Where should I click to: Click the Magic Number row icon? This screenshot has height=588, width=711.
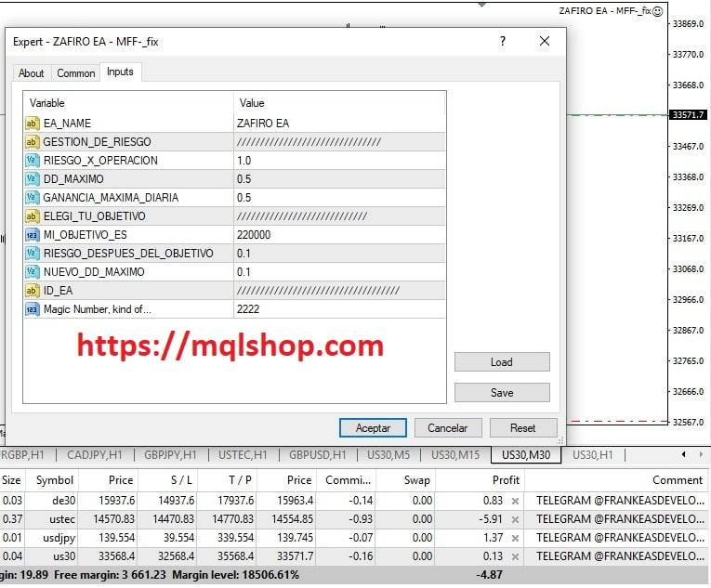click(x=32, y=308)
